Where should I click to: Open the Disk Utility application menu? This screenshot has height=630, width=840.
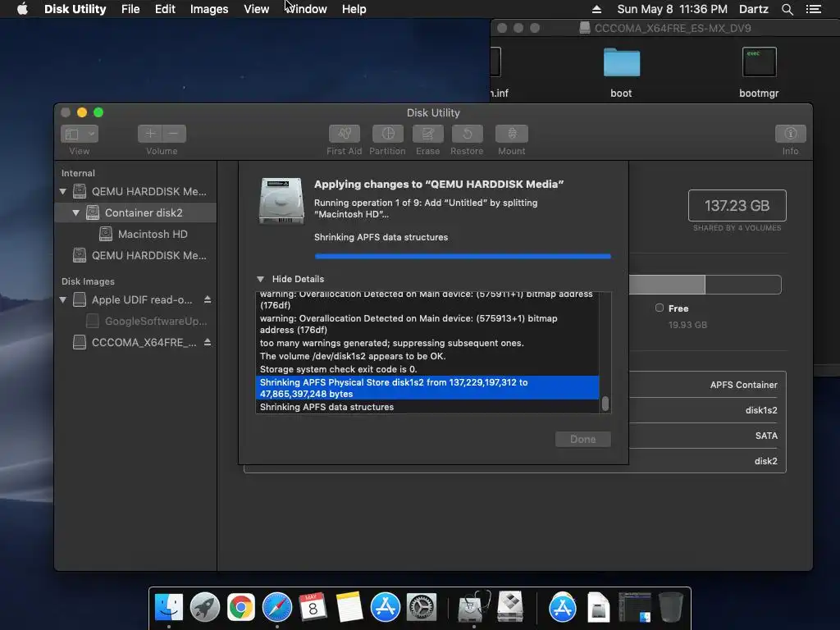(75, 9)
